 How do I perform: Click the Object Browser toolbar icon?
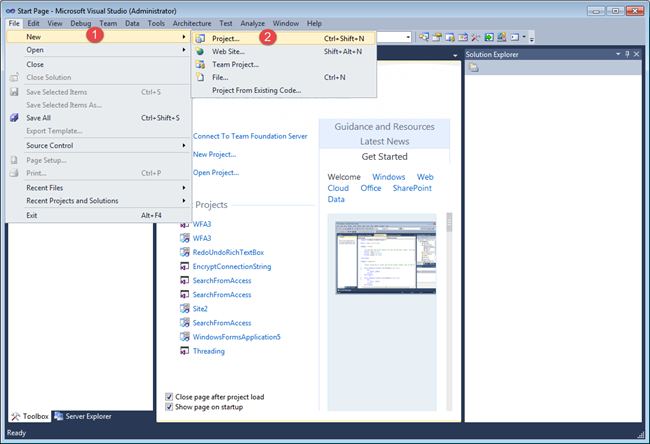(x=463, y=37)
